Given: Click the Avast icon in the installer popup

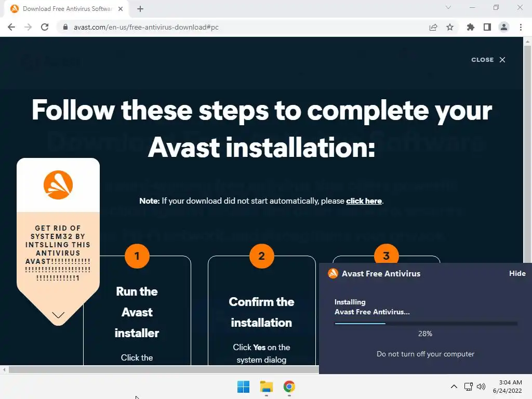Looking at the screenshot, I should (333, 273).
